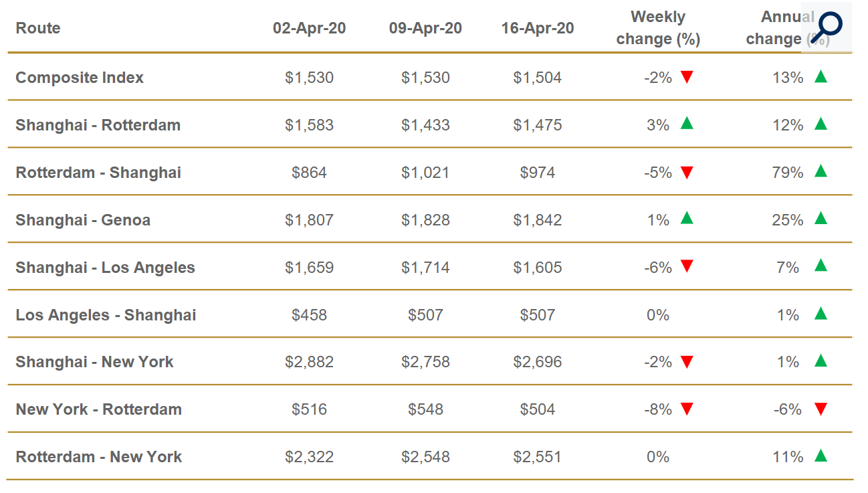Click green annual arrow for Rotterdam - New York
This screenshot has height=493, width=868.
tap(821, 456)
